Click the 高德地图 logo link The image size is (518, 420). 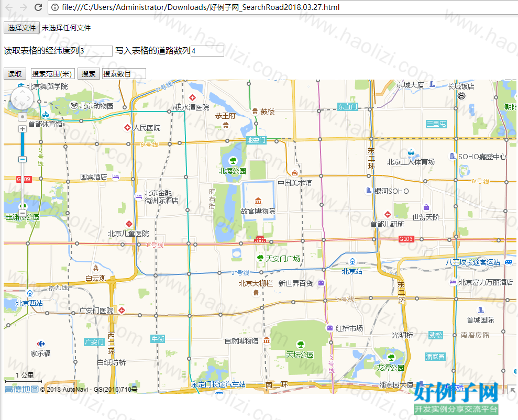[21, 389]
